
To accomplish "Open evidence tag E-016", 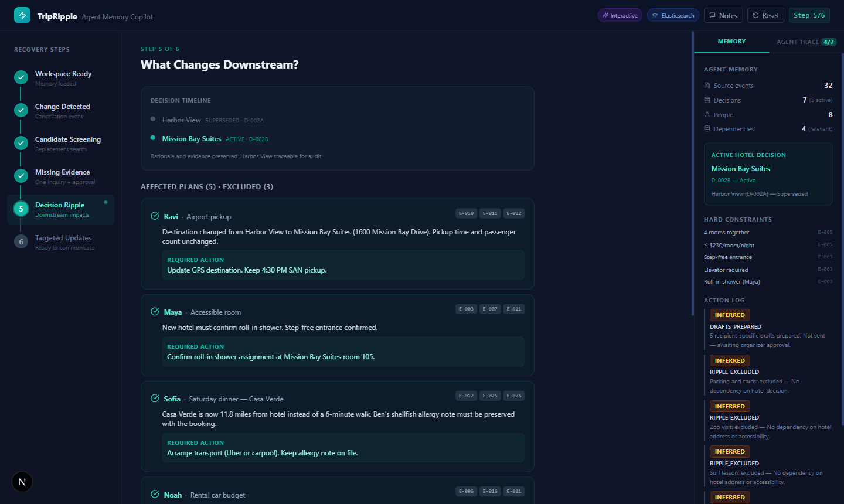I will pyautogui.click(x=490, y=491).
